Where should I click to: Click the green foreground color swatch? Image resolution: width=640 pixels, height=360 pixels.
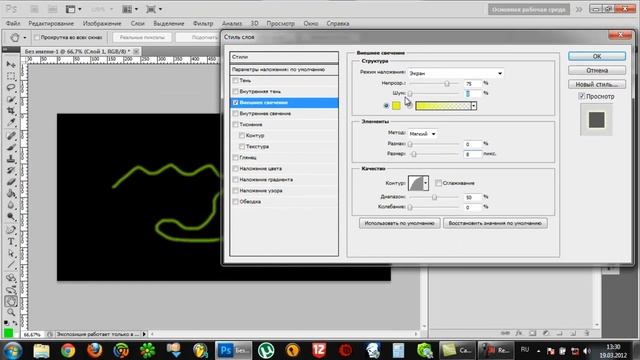(x=8, y=333)
